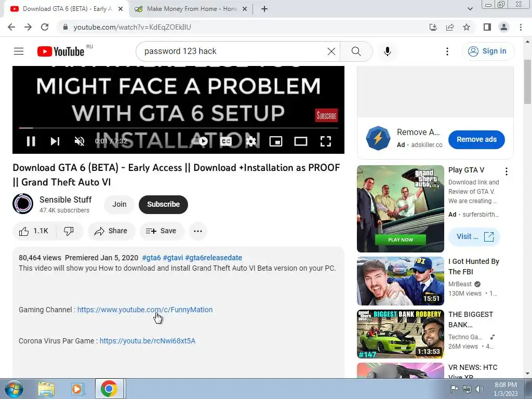Viewport: 532px width, 399px height.
Task: Start voice search with the microphone icon
Action: (387, 51)
